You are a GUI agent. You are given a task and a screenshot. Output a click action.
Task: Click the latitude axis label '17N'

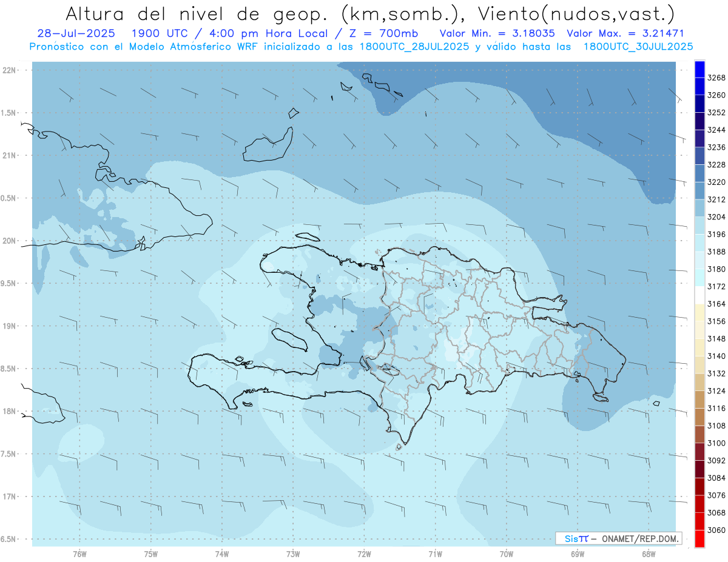pos(10,497)
